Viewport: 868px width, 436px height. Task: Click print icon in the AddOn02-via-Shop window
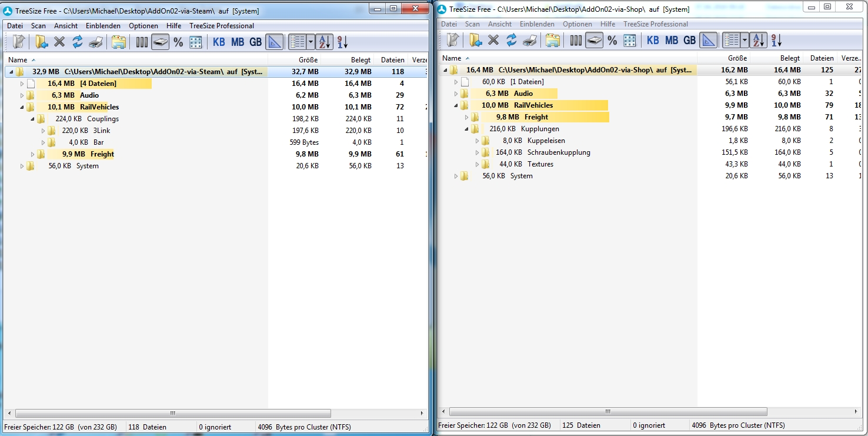pos(529,40)
